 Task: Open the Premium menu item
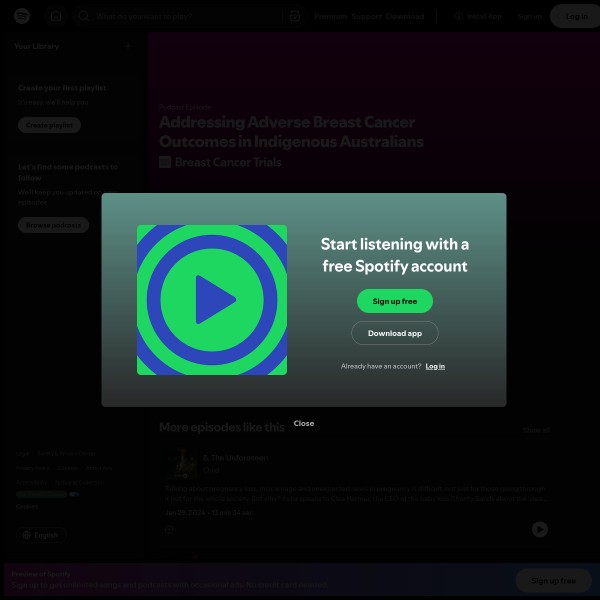(330, 16)
